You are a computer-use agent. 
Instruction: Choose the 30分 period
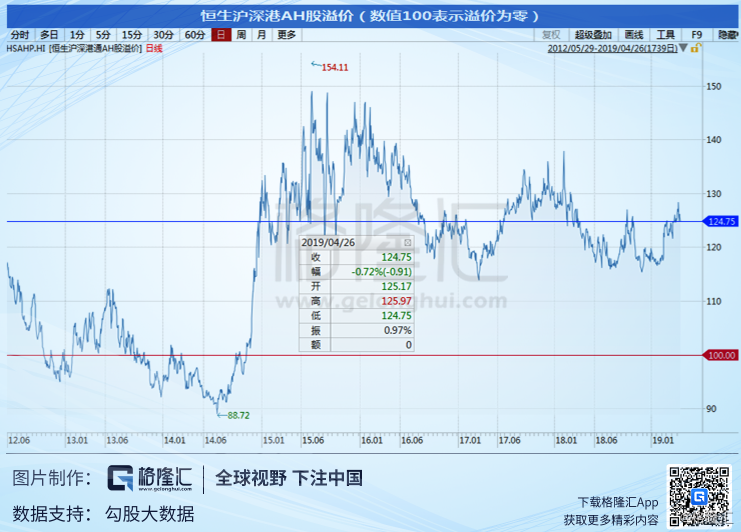pyautogui.click(x=164, y=35)
